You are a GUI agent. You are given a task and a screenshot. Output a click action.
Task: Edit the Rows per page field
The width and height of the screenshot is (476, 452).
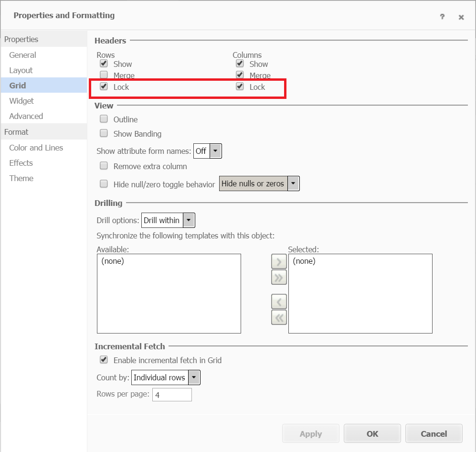point(172,394)
